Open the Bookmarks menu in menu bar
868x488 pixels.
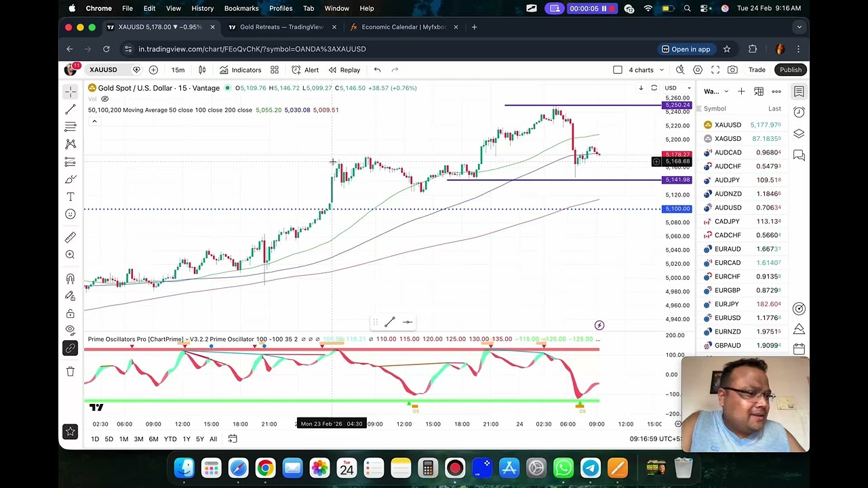[x=241, y=8]
